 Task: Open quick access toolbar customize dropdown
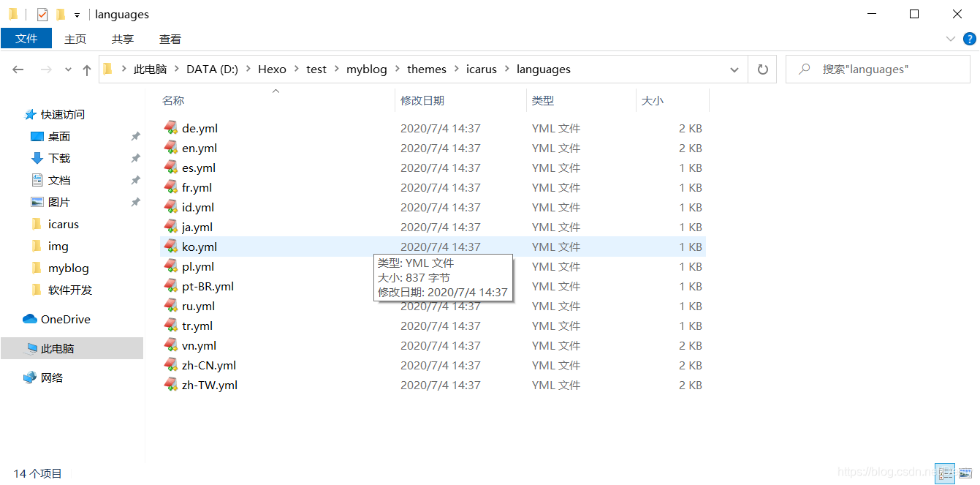[x=77, y=15]
